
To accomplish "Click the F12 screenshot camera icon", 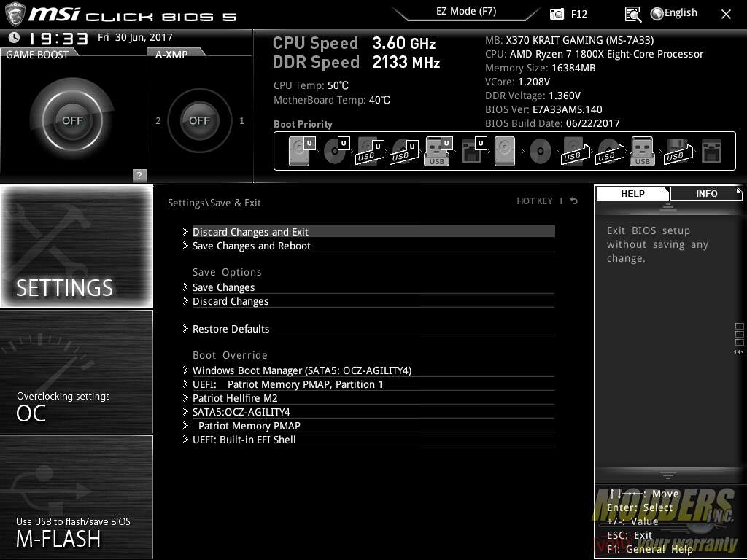I will tap(557, 14).
